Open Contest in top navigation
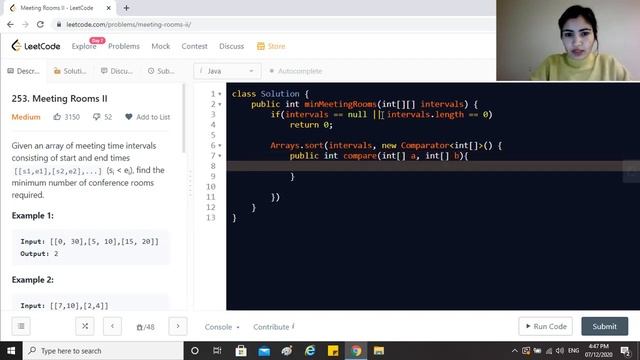The width and height of the screenshot is (640, 360). pyautogui.click(x=194, y=46)
